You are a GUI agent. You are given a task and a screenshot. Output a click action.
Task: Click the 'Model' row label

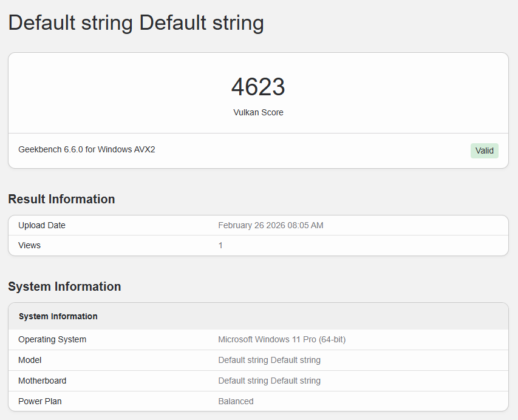coord(30,360)
